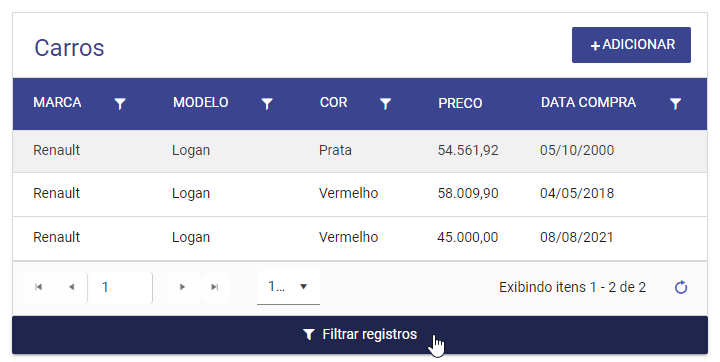Go to last page arrow
The width and height of the screenshot is (720, 362).
click(214, 287)
